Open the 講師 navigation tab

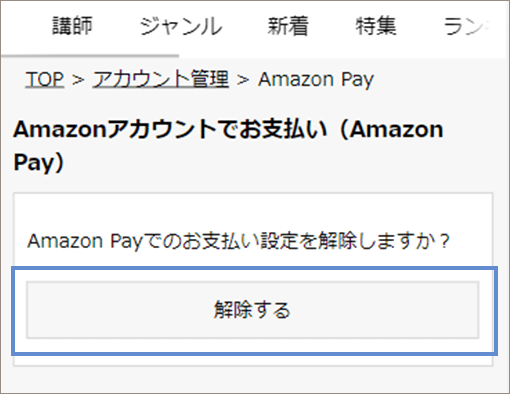(x=72, y=26)
